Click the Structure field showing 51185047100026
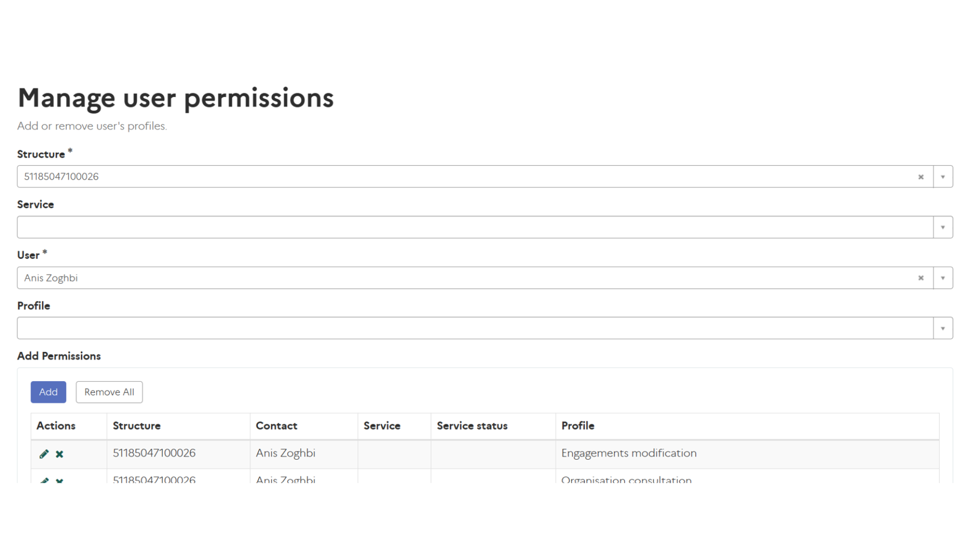Image resolution: width=980 pixels, height=551 pixels. [x=459, y=177]
